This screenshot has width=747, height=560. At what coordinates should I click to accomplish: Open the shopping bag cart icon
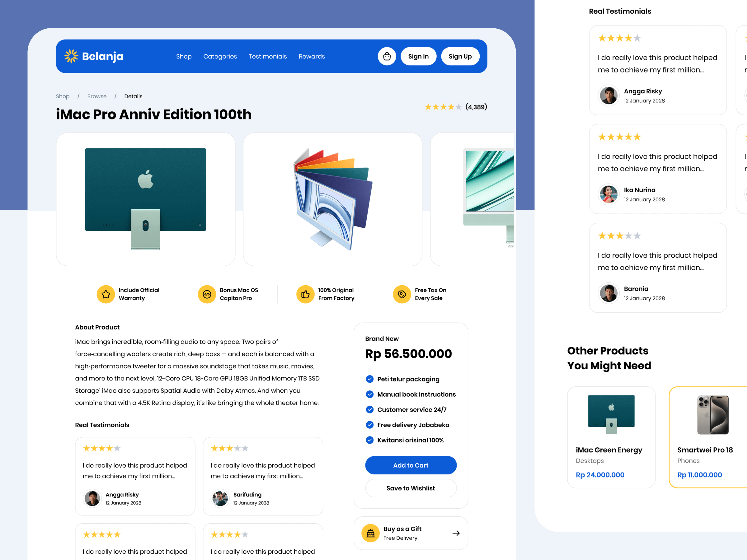[387, 56]
